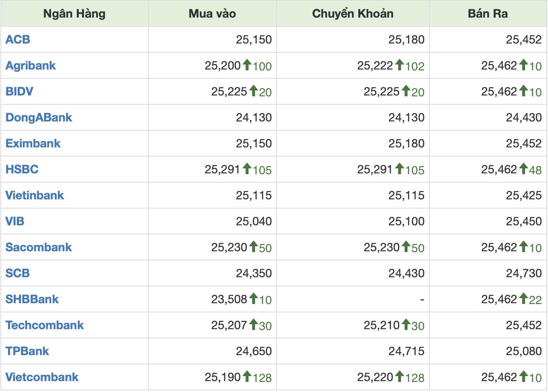Go to the DongABank page
The image size is (548, 392).
[39, 117]
